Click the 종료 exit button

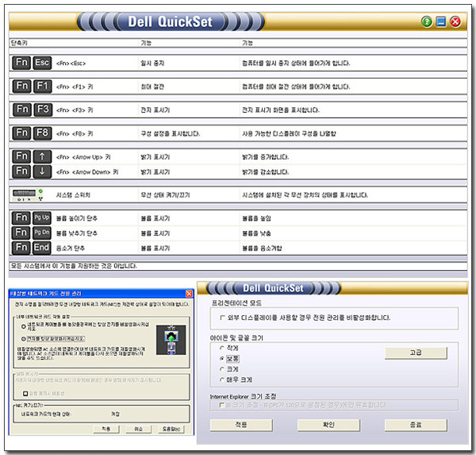(416, 425)
